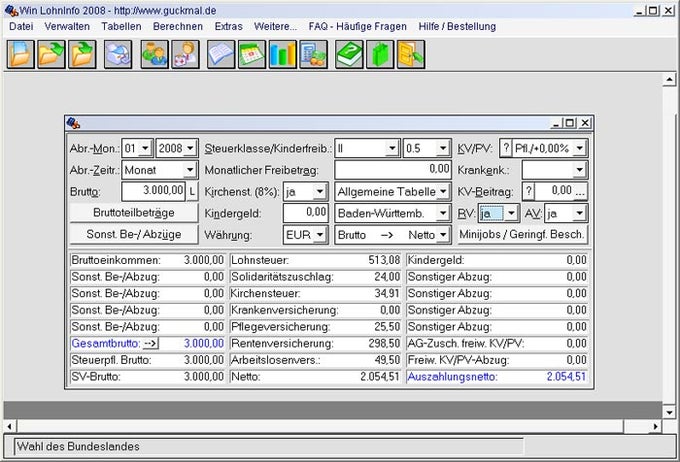Click the horizontal scrollbar right arrow
This screenshot has width=680, height=462.
tap(656, 426)
